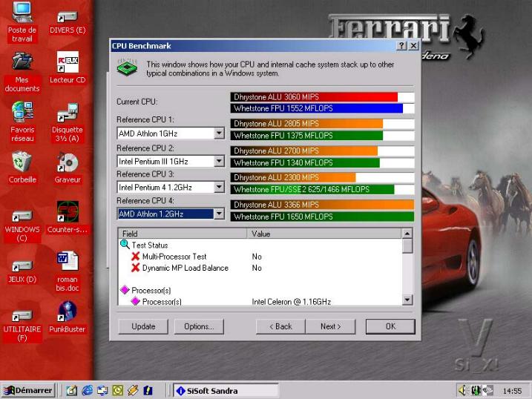Expand the Reference CPU 3 dropdown
The width and height of the screenshot is (532, 399).
(219, 188)
